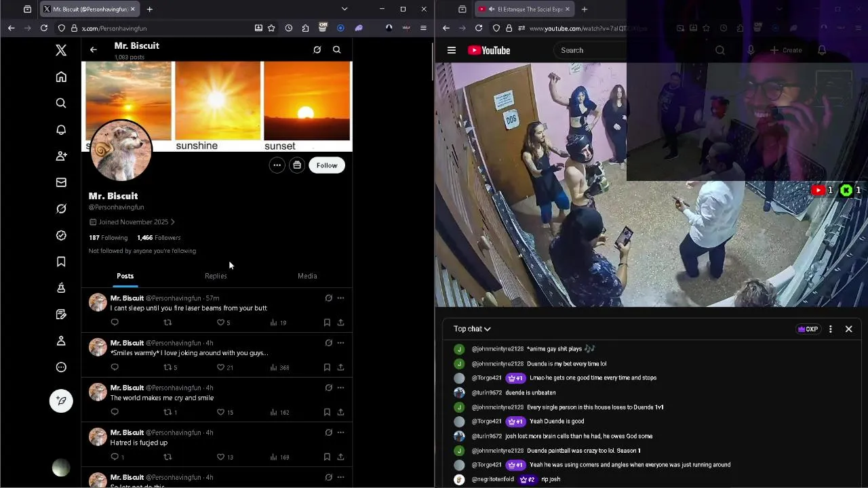Screen dimensions: 868x488
Task: Close the YouTube live chat panel
Action: 848,329
